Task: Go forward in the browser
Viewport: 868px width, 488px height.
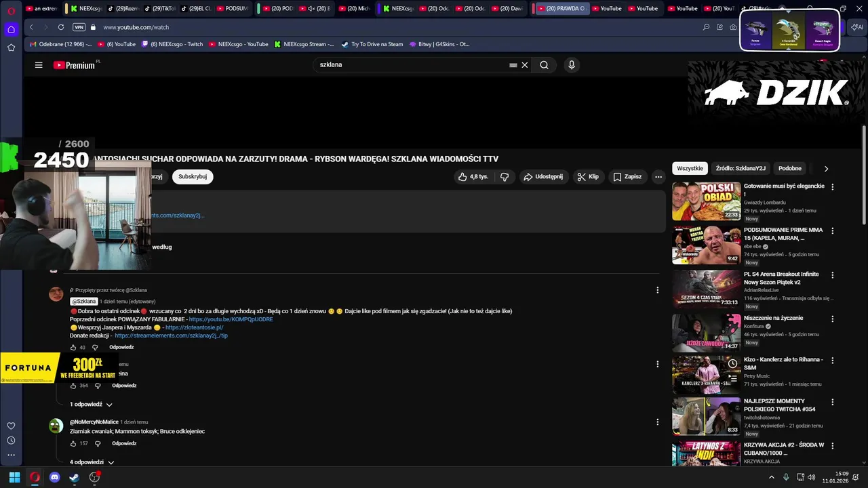Action: [x=45, y=27]
